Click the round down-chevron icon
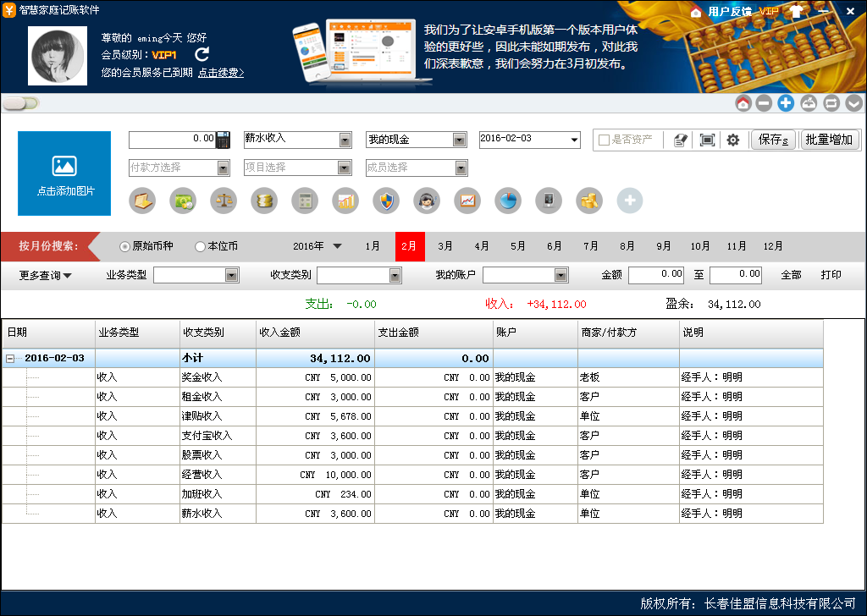The height and width of the screenshot is (616, 867). pos(853,103)
